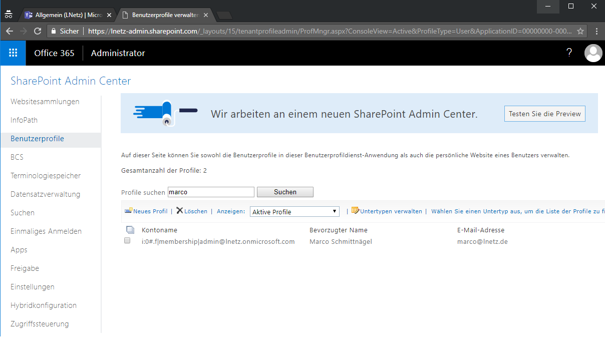
Task: Go back with browser back arrow
Action: point(9,31)
